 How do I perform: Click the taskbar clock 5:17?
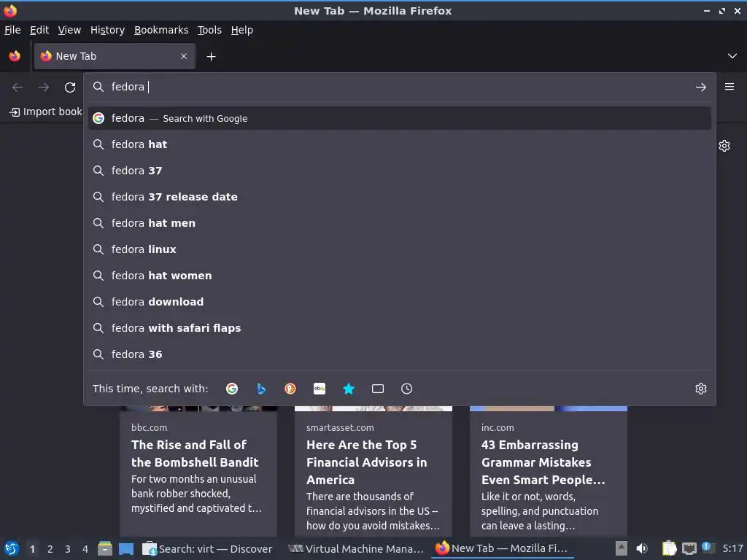click(732, 548)
